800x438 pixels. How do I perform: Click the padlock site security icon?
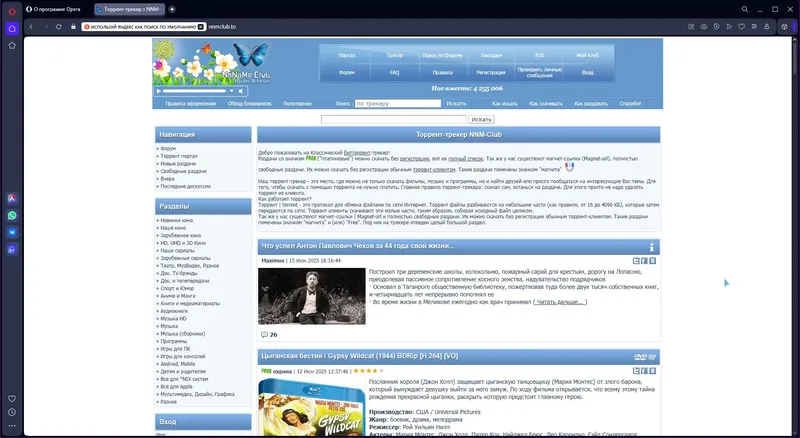click(x=73, y=27)
